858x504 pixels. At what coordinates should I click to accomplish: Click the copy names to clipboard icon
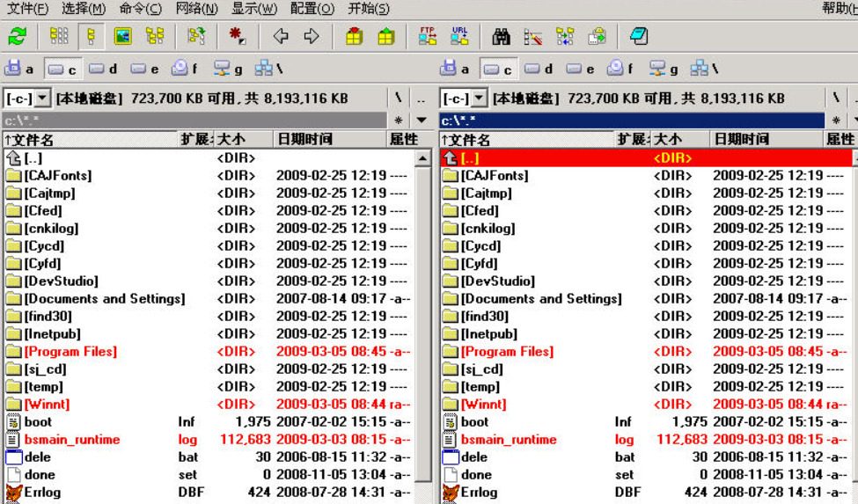click(x=597, y=37)
